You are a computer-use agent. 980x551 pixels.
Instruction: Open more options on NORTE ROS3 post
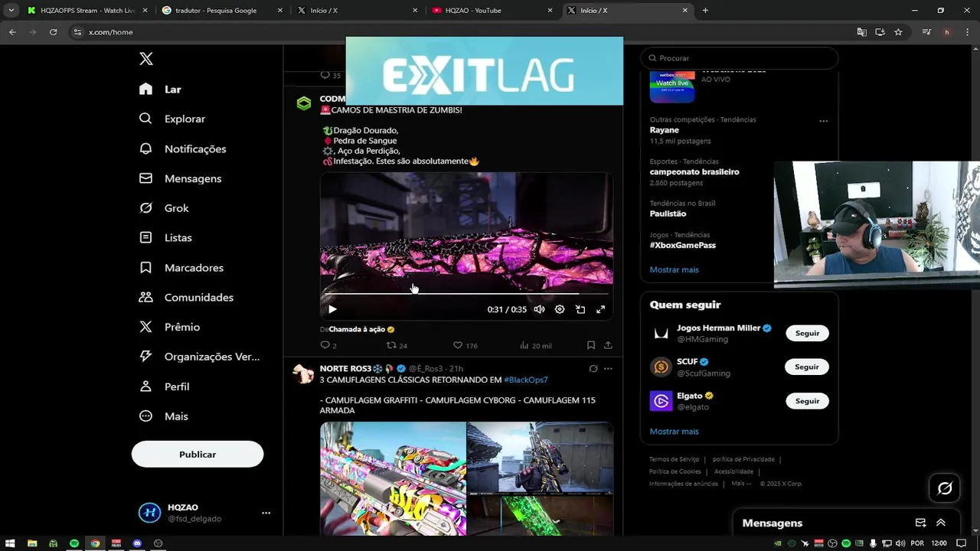608,369
